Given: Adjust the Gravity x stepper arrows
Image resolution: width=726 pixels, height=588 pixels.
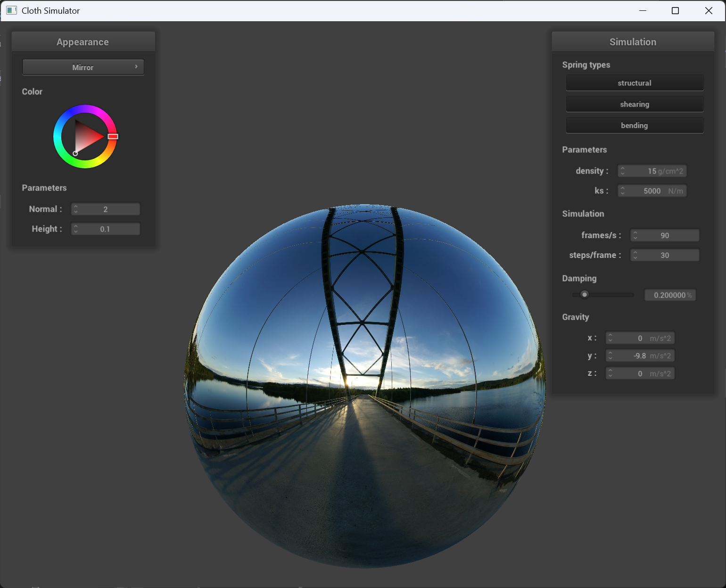Looking at the screenshot, I should (610, 338).
